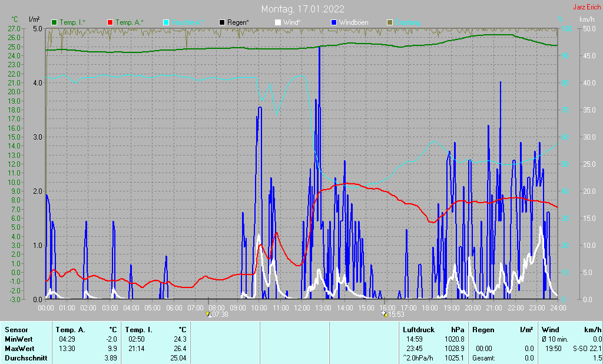Click the rain time '00:00' in the table
The height and width of the screenshot is (364, 603).
(484, 349)
